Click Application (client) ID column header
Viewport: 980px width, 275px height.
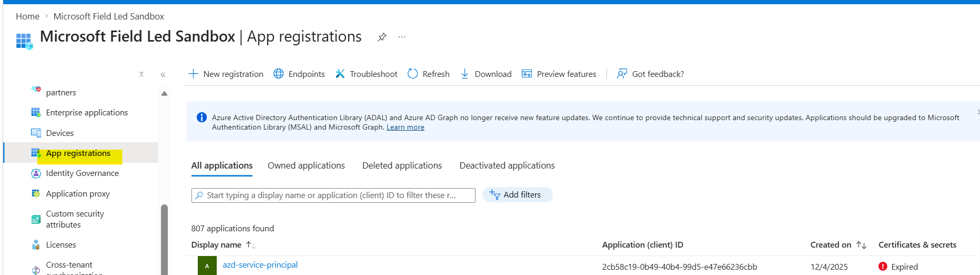(x=643, y=245)
